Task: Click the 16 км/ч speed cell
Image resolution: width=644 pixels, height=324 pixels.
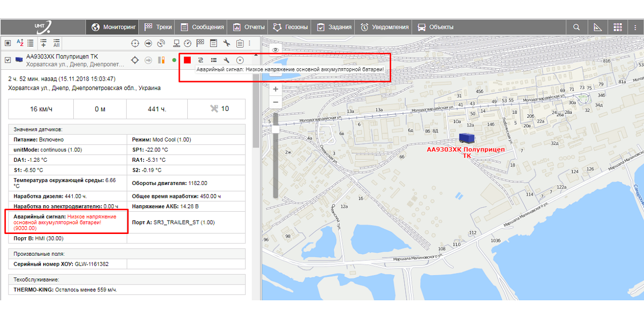Action: pos(41,109)
